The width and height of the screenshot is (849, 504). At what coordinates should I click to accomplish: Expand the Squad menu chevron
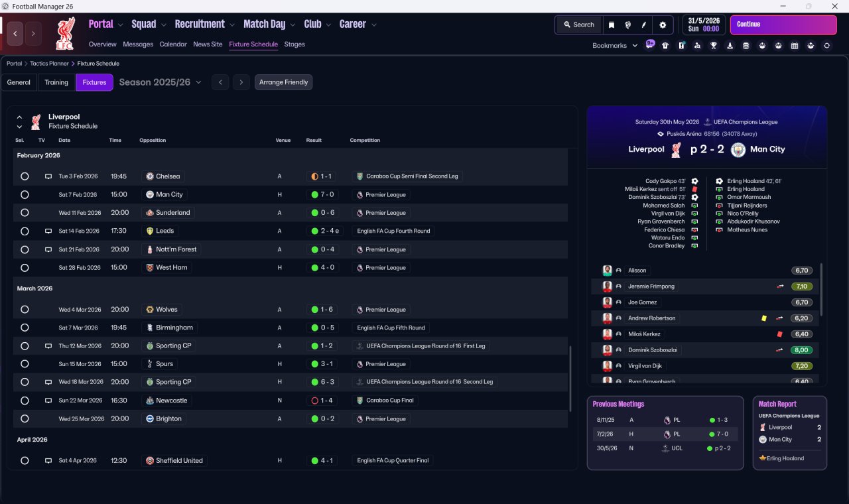click(163, 25)
